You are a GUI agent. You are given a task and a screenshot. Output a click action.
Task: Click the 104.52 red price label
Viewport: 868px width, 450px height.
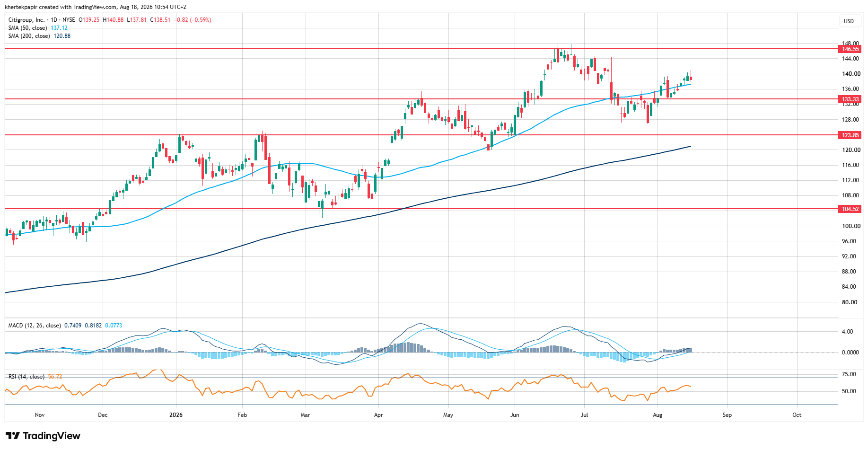coord(850,209)
